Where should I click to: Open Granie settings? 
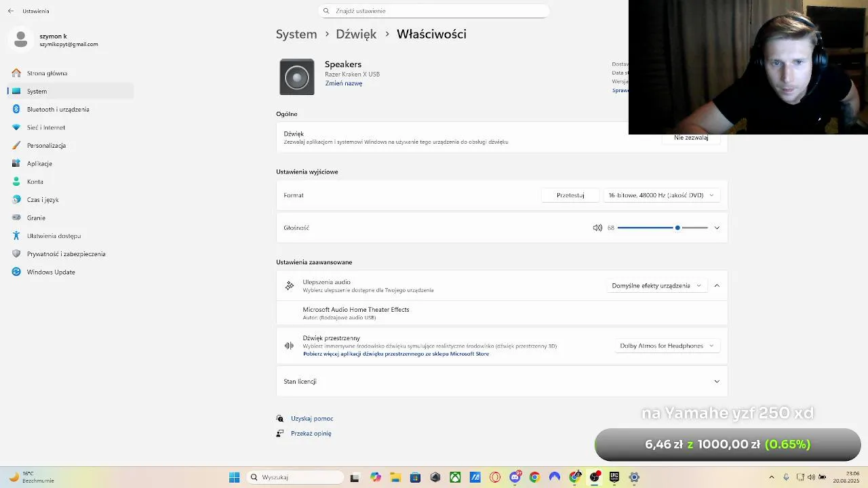click(x=71, y=218)
